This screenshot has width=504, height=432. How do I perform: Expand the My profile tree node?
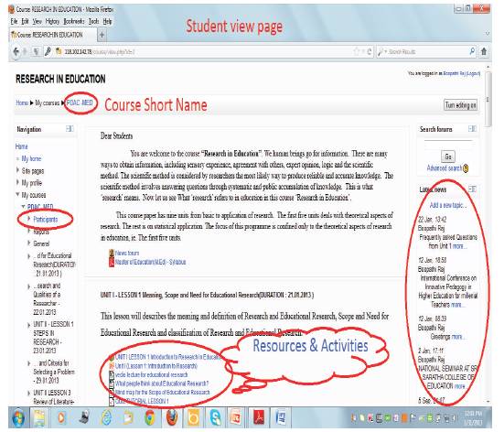17,182
